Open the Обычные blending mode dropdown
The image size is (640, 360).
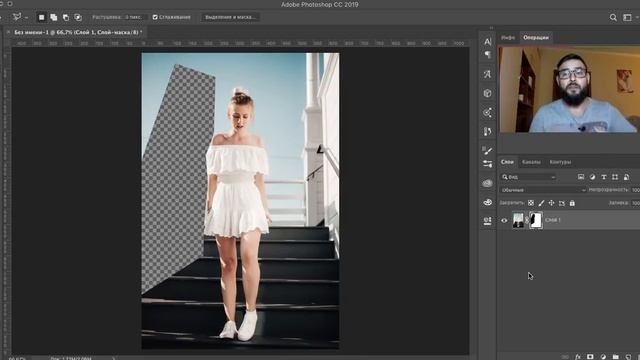pos(543,190)
